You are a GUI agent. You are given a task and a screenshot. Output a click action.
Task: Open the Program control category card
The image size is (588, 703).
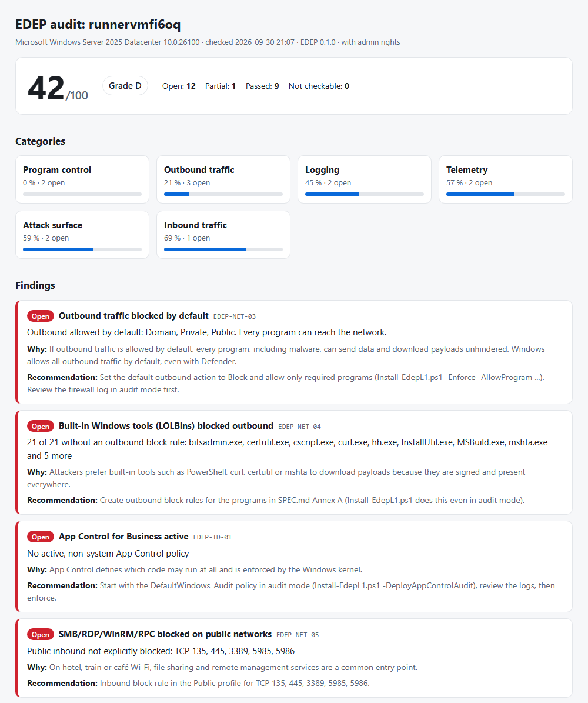[82, 179]
